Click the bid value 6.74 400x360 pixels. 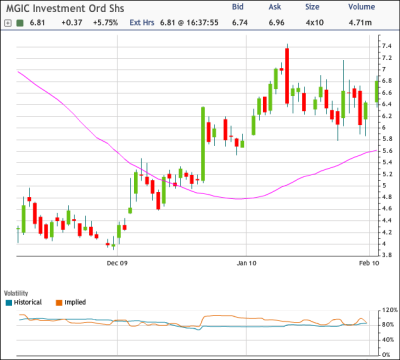tap(240, 23)
